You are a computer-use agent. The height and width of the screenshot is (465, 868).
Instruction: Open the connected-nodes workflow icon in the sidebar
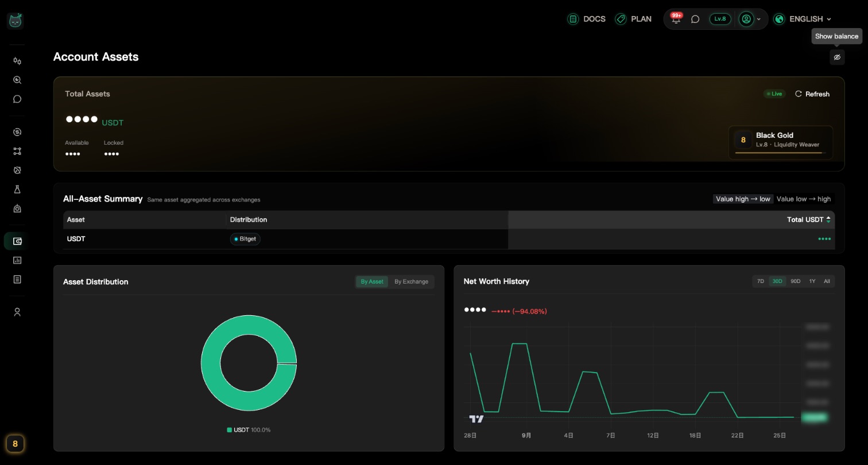(x=17, y=151)
